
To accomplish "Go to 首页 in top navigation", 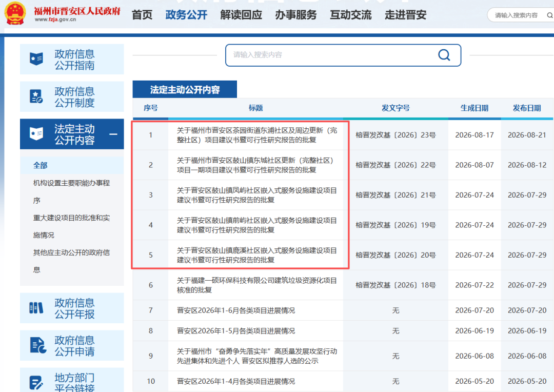I will point(142,15).
